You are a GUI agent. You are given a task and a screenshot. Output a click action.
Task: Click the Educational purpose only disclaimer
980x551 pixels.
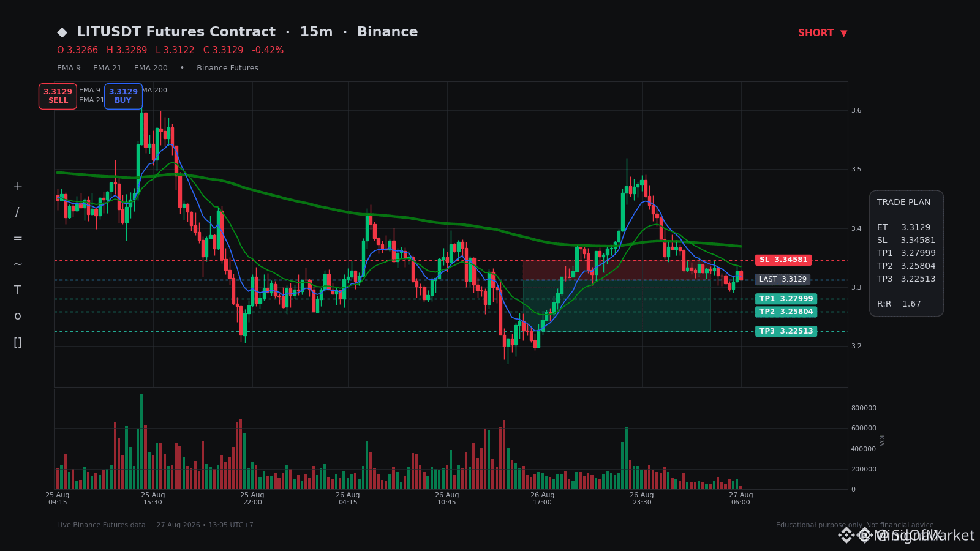(x=856, y=525)
